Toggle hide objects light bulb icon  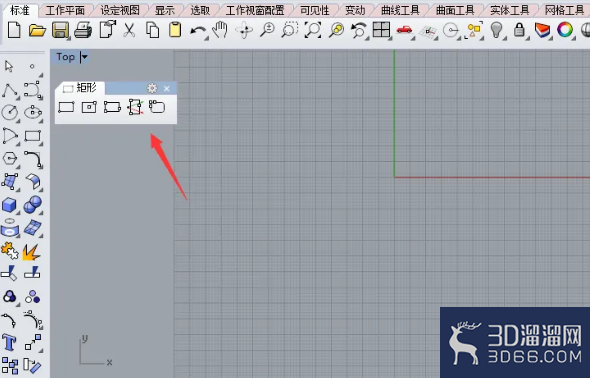click(x=497, y=30)
